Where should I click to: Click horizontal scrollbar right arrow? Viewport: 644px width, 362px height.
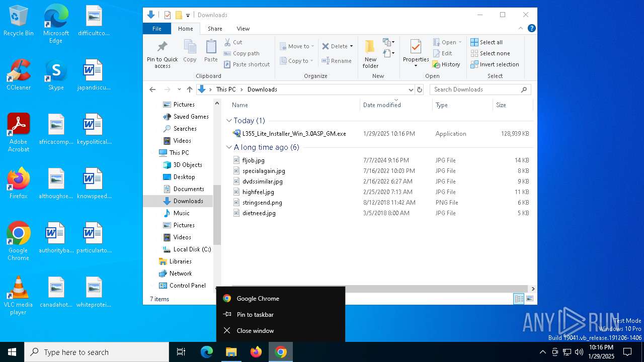pyautogui.click(x=533, y=289)
